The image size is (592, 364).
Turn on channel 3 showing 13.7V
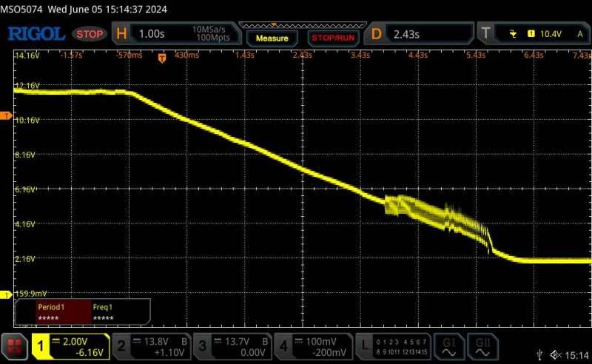tap(232, 346)
